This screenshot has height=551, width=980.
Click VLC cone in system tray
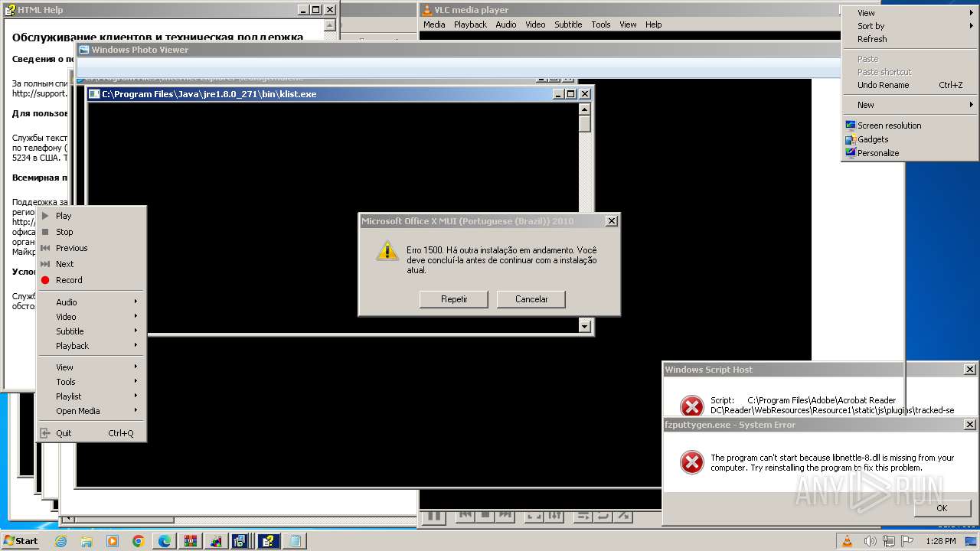pos(847,541)
